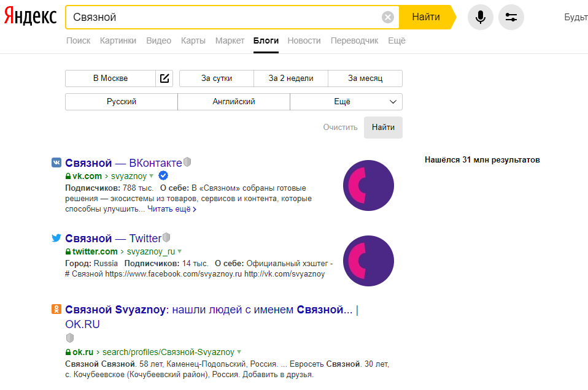The height and width of the screenshot is (390, 588).
Task: Toggle the Русский language filter
Action: [x=121, y=102]
